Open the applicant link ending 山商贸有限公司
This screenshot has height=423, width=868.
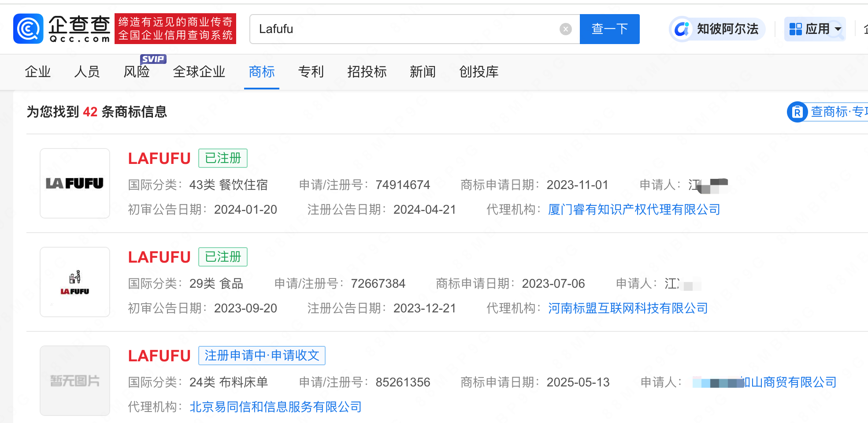(764, 382)
